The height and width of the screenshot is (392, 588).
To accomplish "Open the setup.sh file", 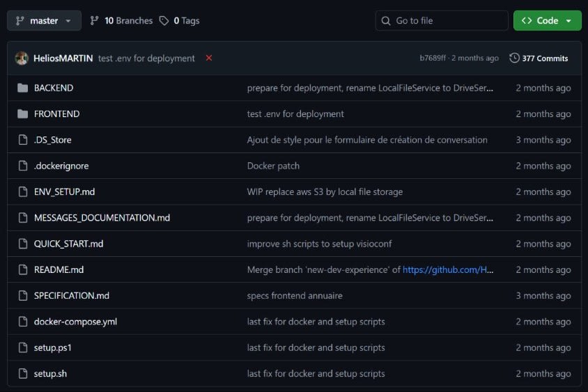I will coord(50,374).
